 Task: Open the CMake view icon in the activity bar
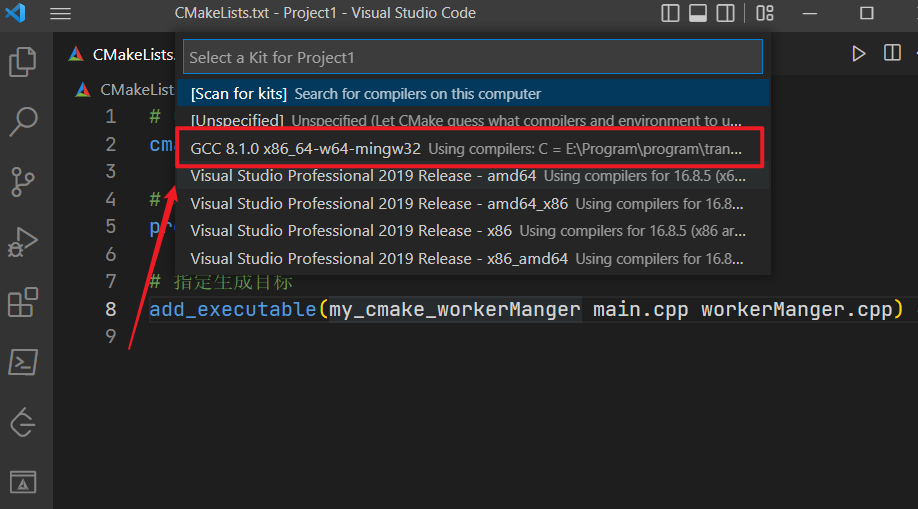[23, 483]
